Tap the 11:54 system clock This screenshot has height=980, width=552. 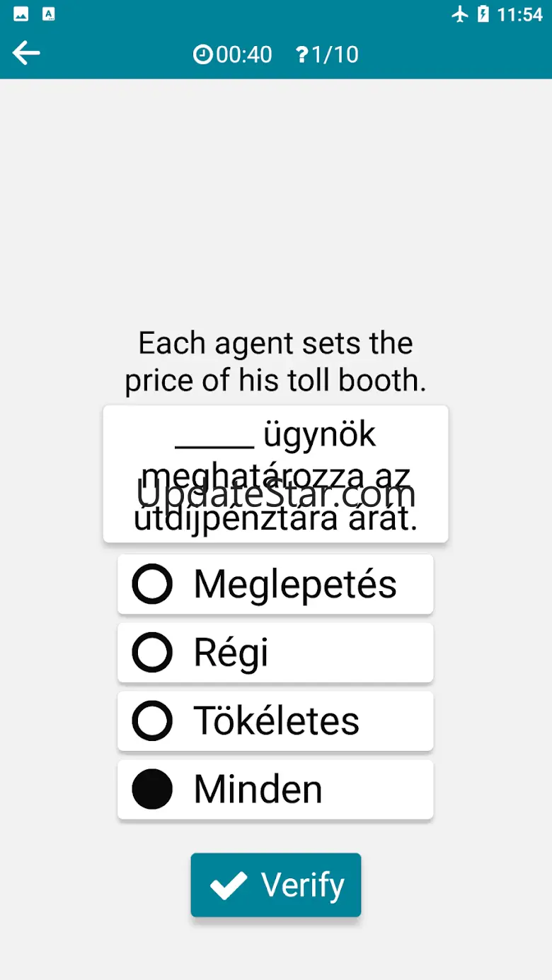point(519,14)
